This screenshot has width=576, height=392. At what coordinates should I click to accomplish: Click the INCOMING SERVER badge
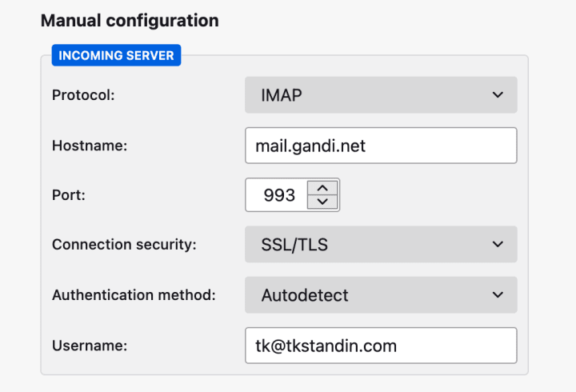click(116, 55)
